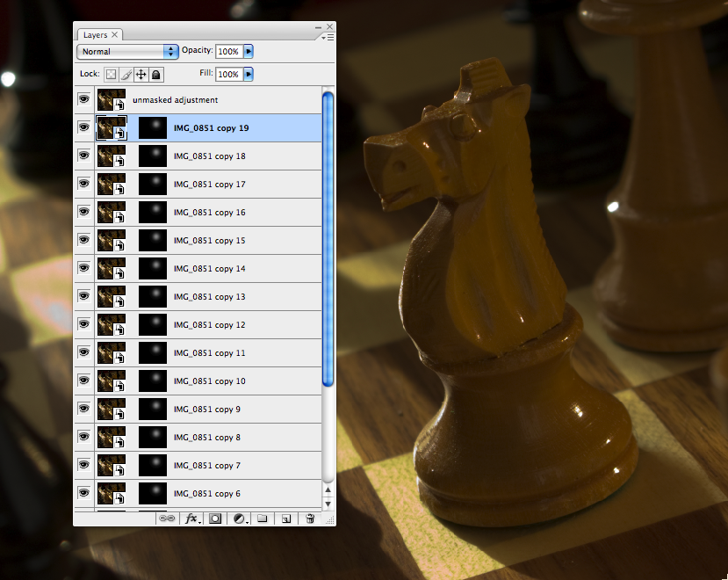Viewport: 728px width, 580px height.
Task: Hide IMG_0851 copy 15 layer
Action: [x=83, y=240]
